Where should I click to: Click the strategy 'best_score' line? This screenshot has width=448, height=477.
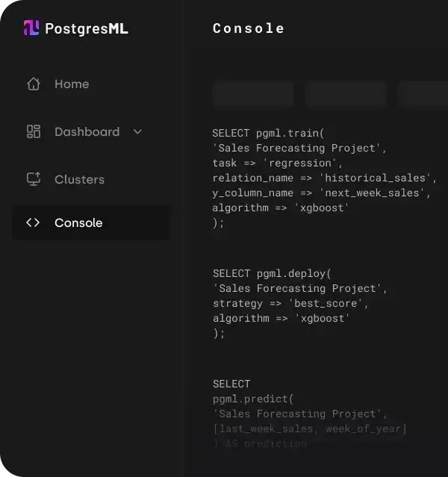click(290, 303)
